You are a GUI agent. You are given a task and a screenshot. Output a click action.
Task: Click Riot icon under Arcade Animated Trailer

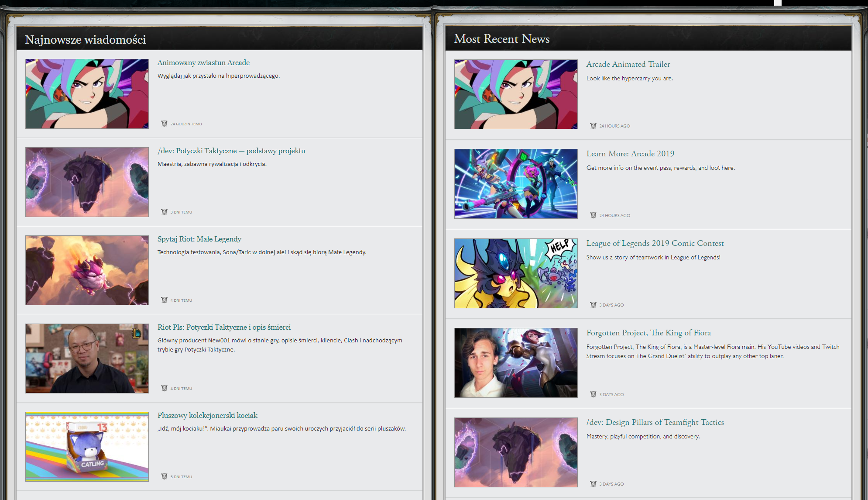coord(593,126)
